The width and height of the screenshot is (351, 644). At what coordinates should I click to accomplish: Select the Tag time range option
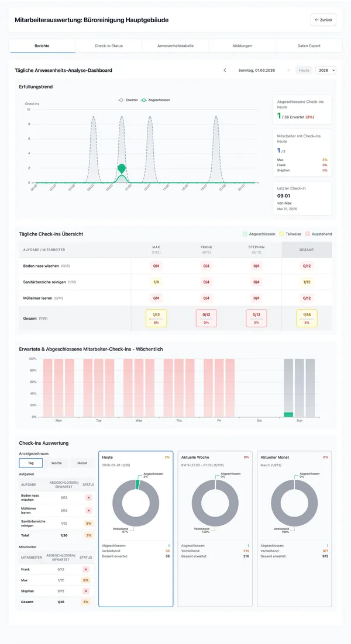click(x=30, y=462)
